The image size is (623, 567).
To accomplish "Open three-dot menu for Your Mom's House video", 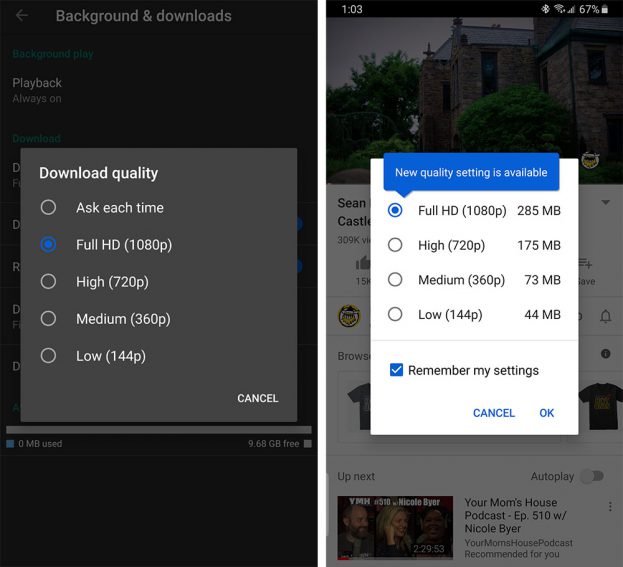I will [x=610, y=505].
